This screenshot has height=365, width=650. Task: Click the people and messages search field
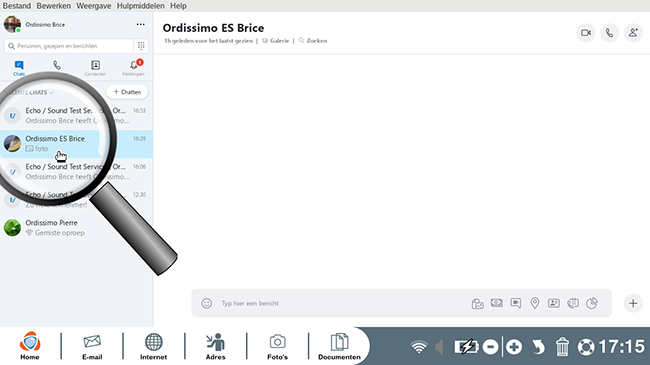(x=69, y=46)
